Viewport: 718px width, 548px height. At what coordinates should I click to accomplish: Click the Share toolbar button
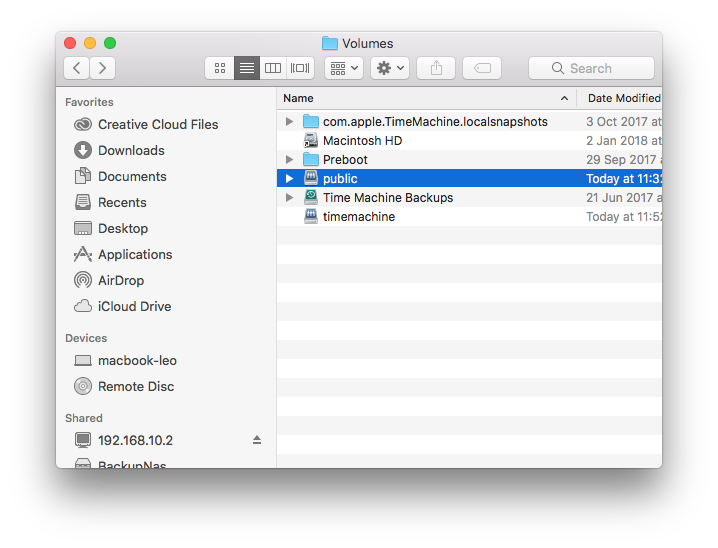pos(436,68)
